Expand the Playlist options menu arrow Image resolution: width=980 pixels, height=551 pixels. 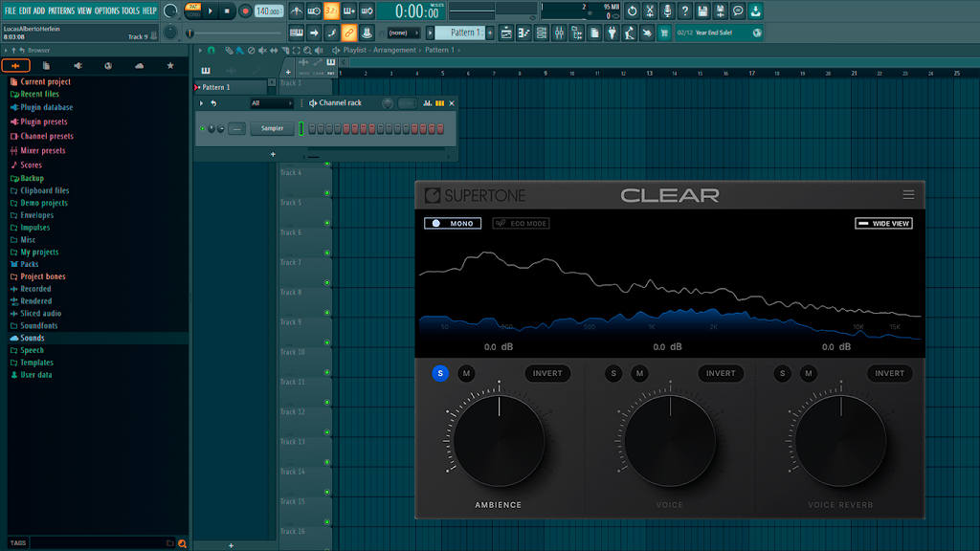[200, 50]
